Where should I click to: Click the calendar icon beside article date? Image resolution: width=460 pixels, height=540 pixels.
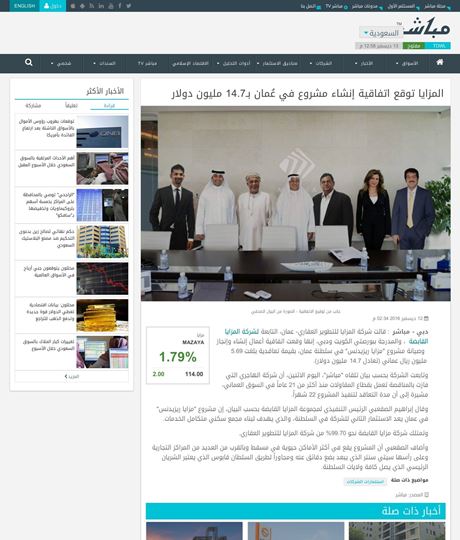coord(426,319)
